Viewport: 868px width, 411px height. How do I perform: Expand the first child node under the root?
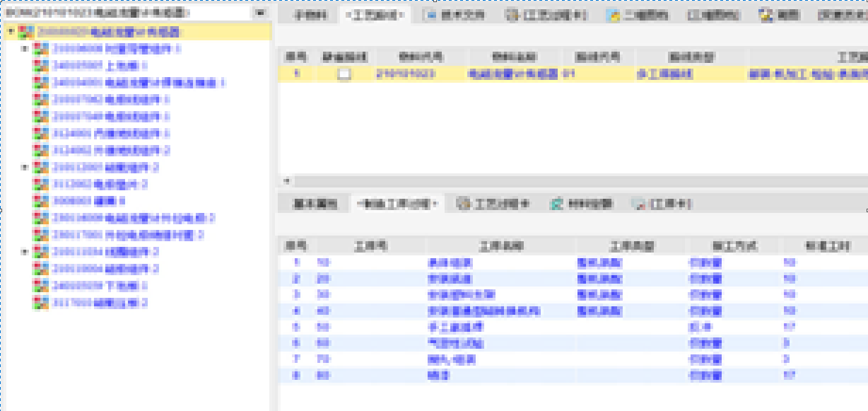(x=25, y=49)
